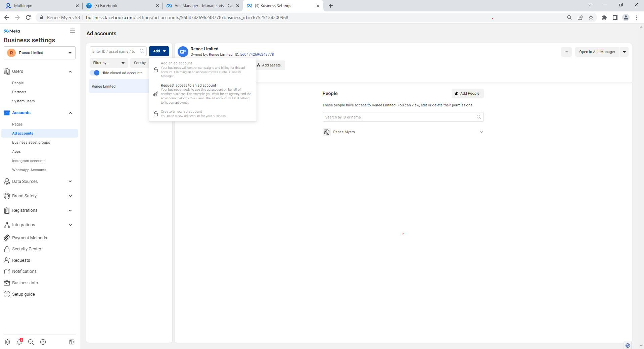Open Instagram accounts in sidebar
644x349 pixels.
29,161
